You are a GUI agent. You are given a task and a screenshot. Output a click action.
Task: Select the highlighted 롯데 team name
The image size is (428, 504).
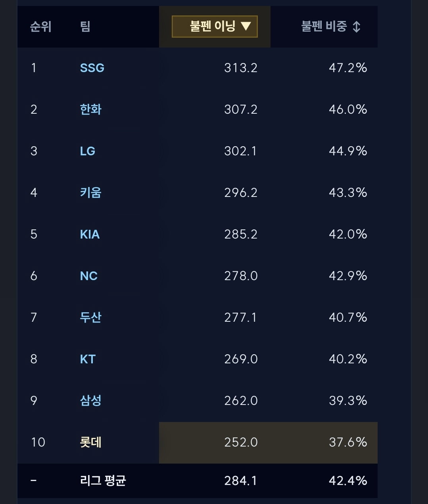point(90,442)
